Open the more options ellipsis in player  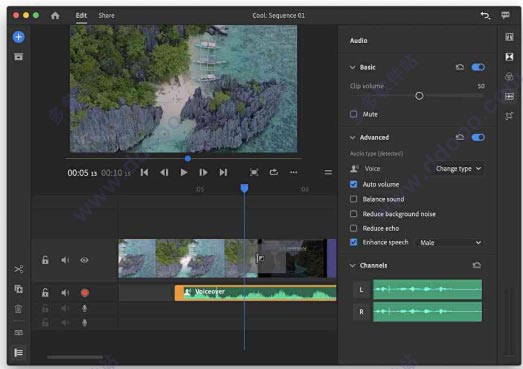coord(294,172)
